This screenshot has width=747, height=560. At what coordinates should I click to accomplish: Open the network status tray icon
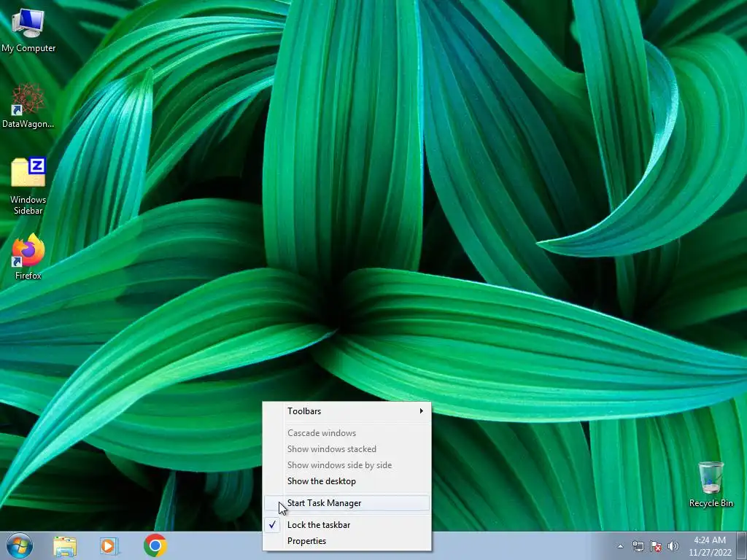(x=638, y=546)
